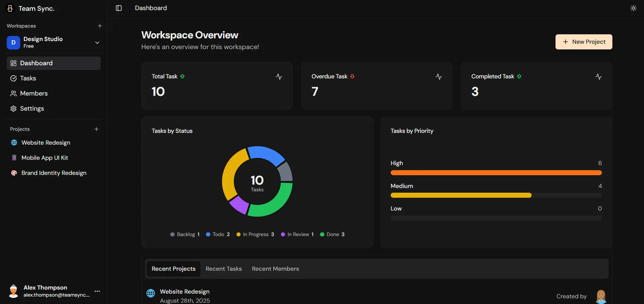Open Brand Identity Redesign project
The image size is (644, 304).
tap(54, 173)
